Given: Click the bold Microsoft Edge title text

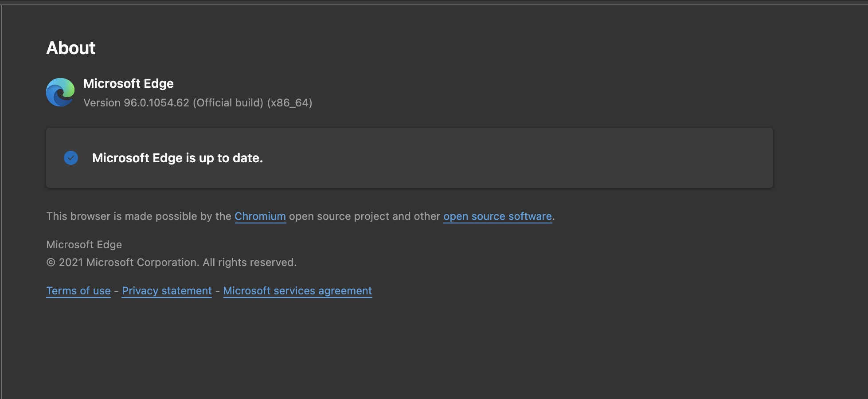Looking at the screenshot, I should 129,83.
